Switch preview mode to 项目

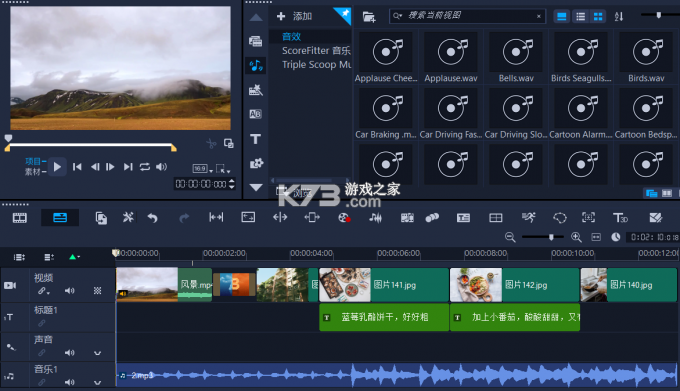click(x=33, y=161)
